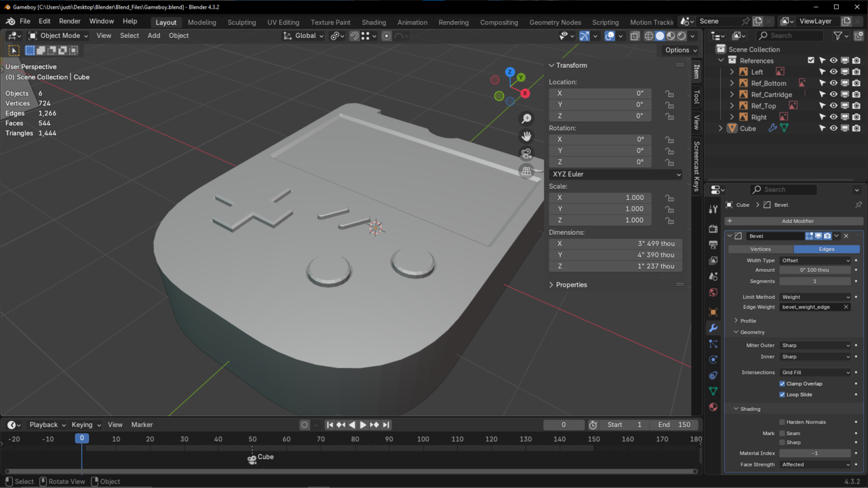Jump to the animation end frame
This screenshot has width=868, height=488.
[x=386, y=425]
